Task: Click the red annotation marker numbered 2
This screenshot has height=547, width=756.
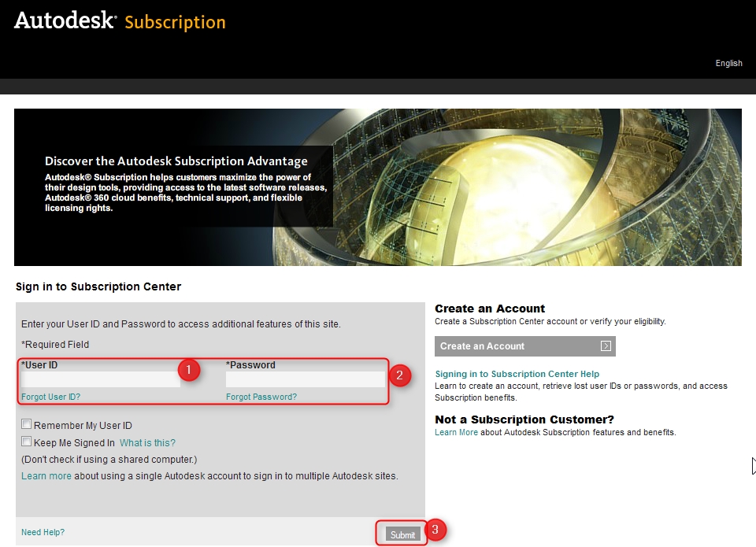Action: [399, 375]
